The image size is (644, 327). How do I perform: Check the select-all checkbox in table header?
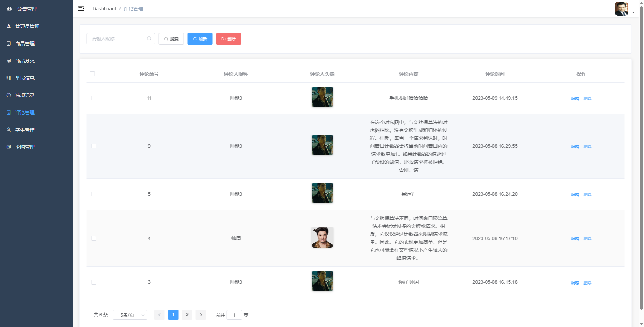(93, 74)
